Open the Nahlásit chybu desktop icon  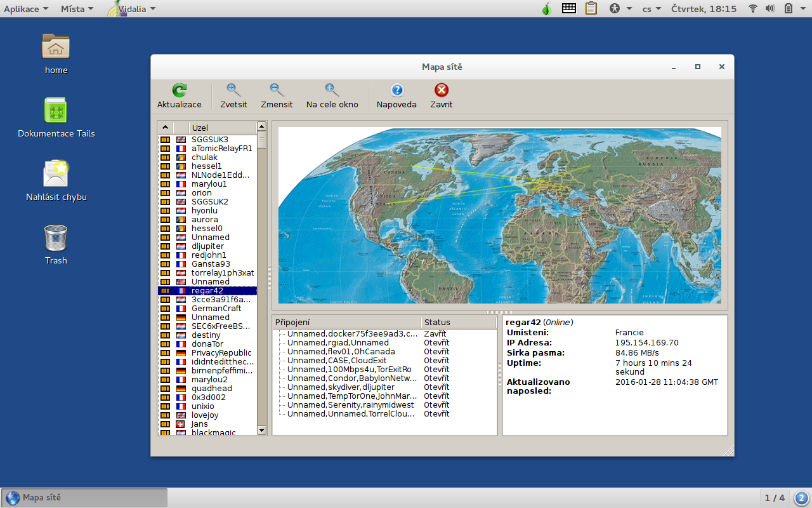[56, 174]
